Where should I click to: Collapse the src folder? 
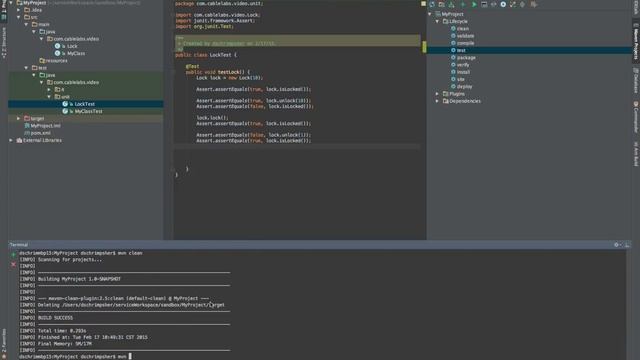pos(19,17)
